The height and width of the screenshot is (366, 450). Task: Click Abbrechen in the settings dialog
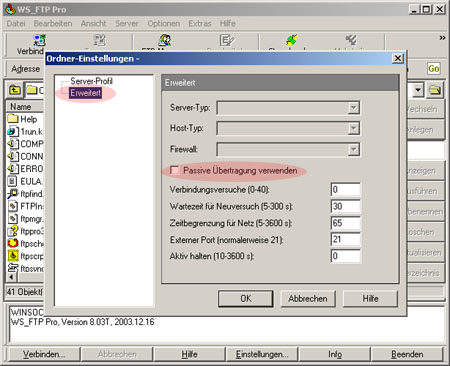pos(308,298)
